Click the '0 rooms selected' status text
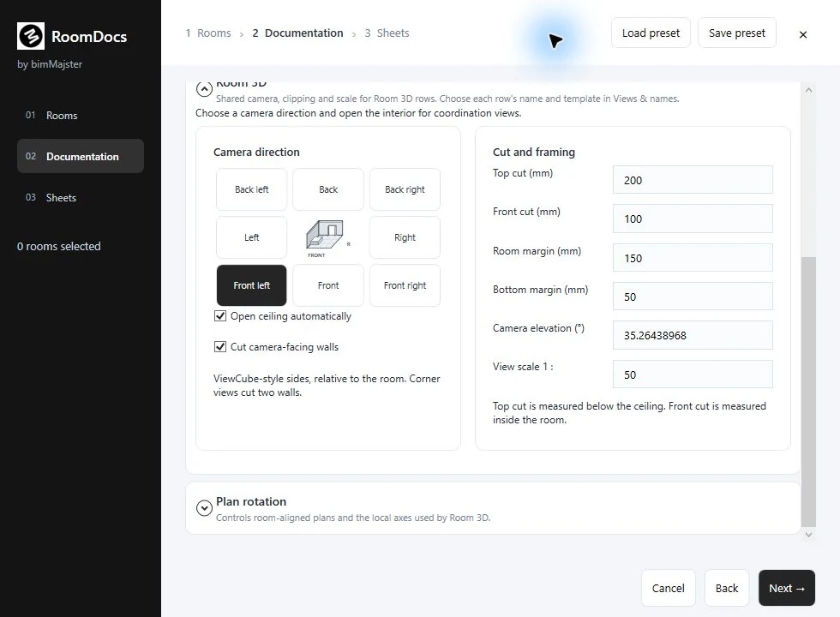 click(59, 247)
